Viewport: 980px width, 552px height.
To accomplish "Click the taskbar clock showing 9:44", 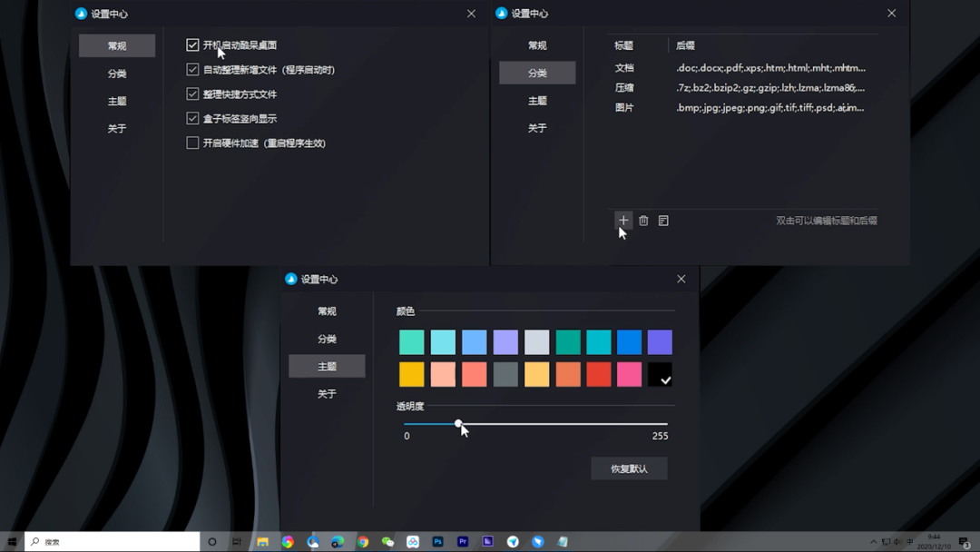I will (934, 541).
